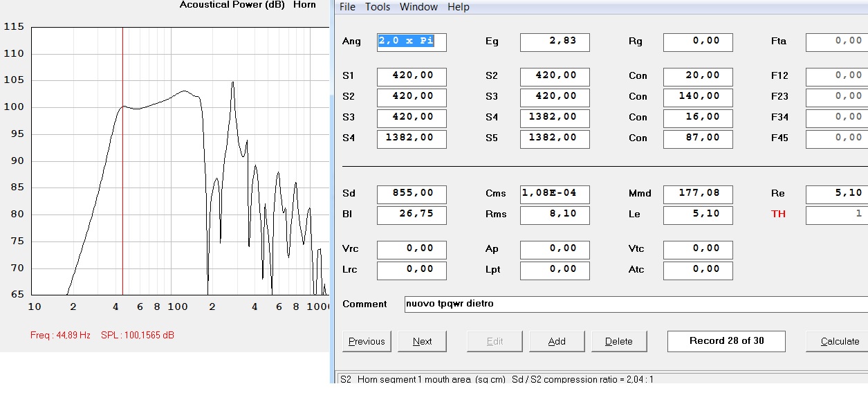This screenshot has width=868, height=393.
Task: Click the red frequency cursor line on the chart
Action: tap(122, 161)
